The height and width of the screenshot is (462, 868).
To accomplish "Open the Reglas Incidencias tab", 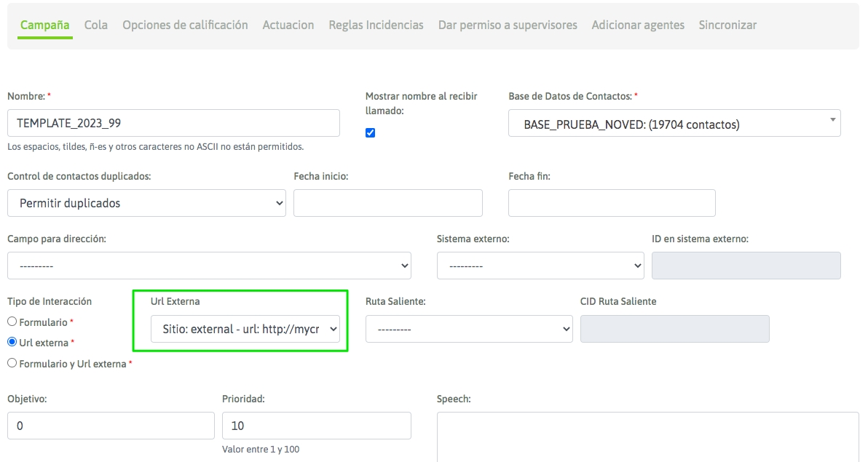I will click(x=376, y=25).
